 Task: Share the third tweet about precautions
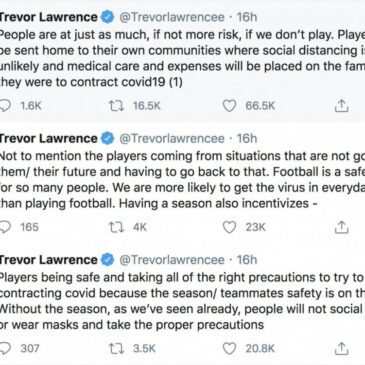tap(341, 349)
